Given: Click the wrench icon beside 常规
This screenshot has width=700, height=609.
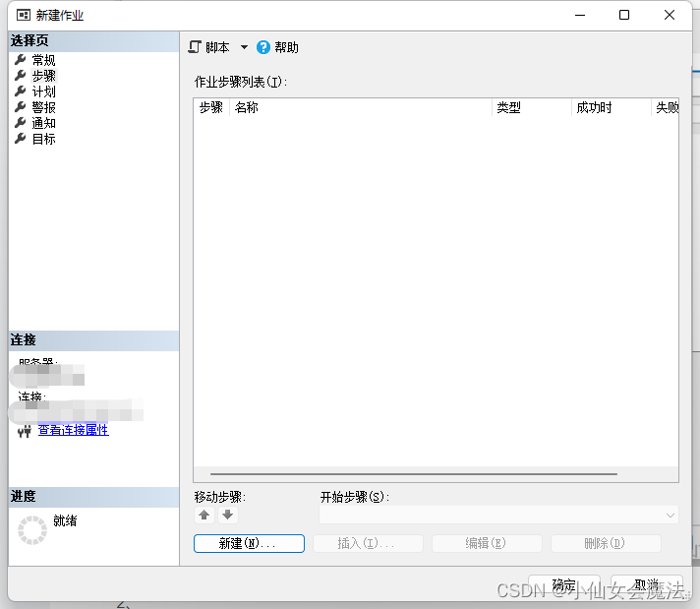Looking at the screenshot, I should pyautogui.click(x=20, y=59).
